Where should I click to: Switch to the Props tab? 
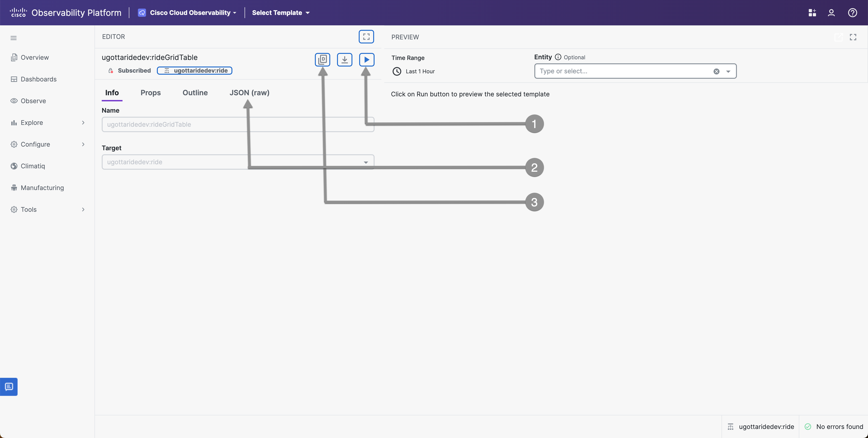coord(151,93)
